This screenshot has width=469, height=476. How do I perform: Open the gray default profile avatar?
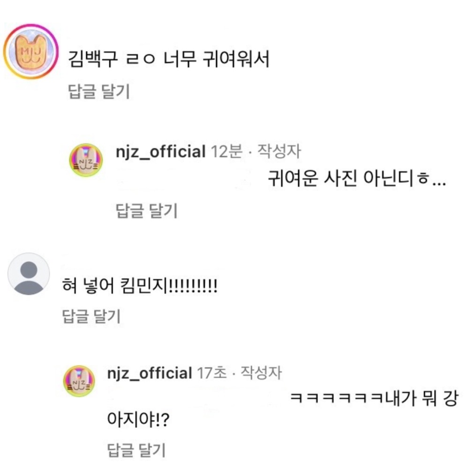[x=29, y=274]
